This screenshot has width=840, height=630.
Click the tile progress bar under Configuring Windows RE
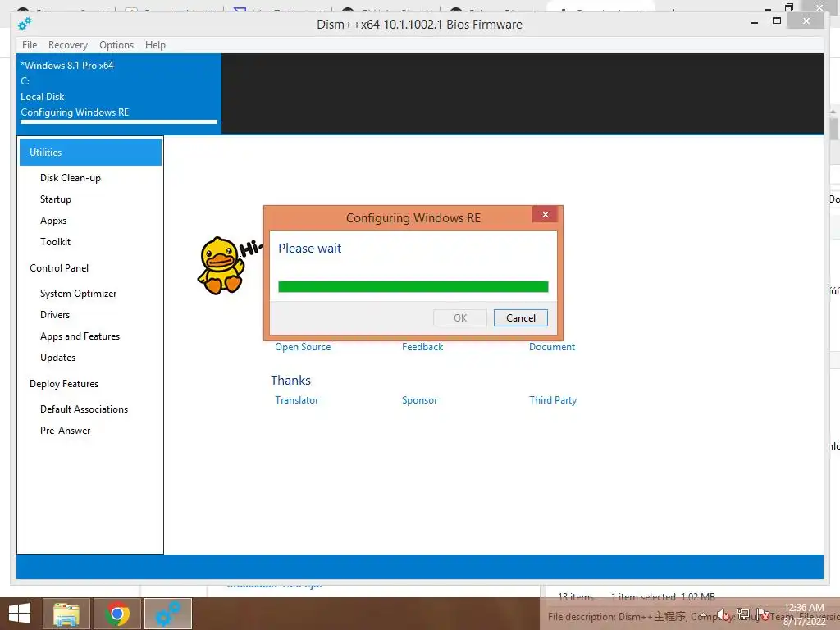pyautogui.click(x=119, y=122)
